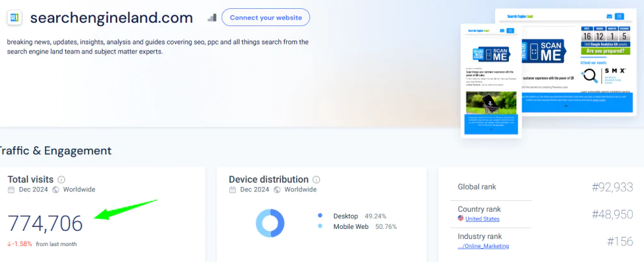Open the Total visits info tooltip icon
Viewport: 644px width, 262px height.
62,180
